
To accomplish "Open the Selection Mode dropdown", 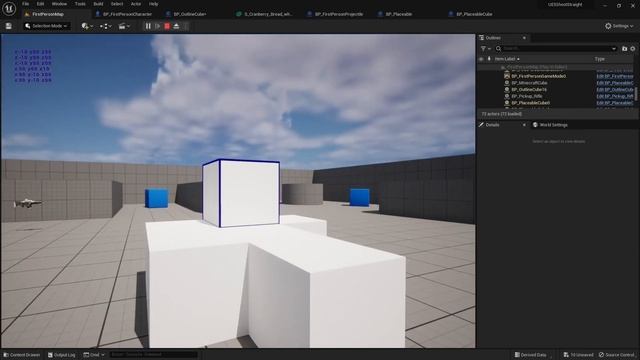I will [x=46, y=26].
